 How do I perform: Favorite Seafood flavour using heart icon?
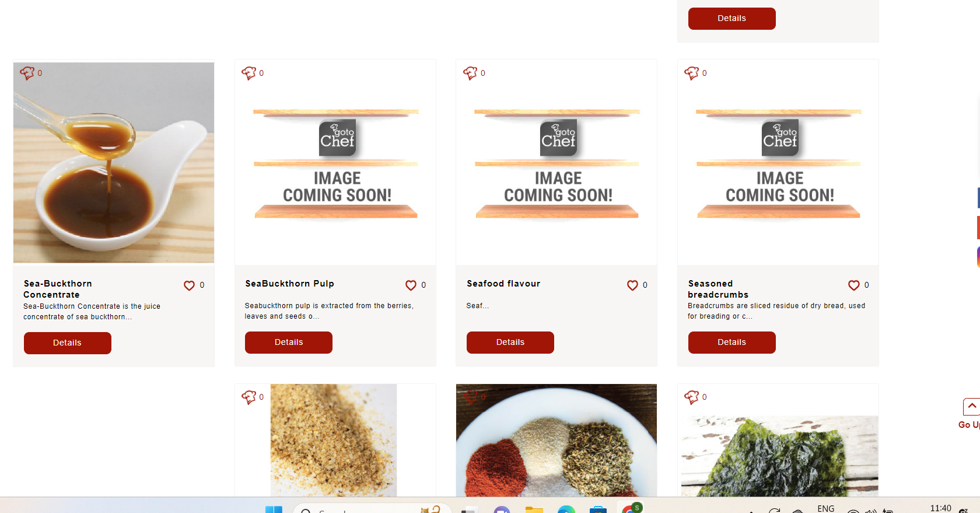(632, 285)
